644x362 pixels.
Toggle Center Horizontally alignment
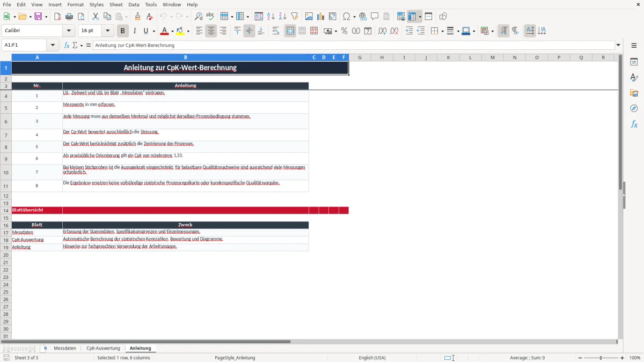211,31
